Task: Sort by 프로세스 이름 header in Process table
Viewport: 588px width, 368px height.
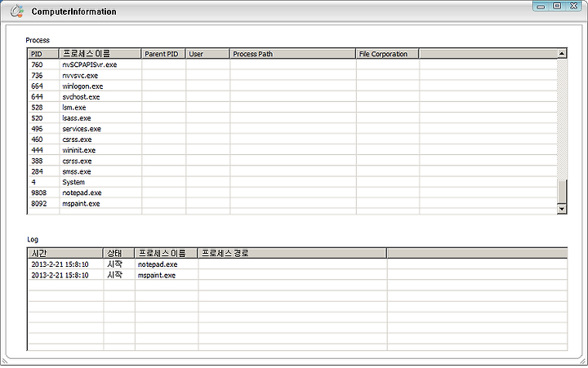Action: [100, 54]
